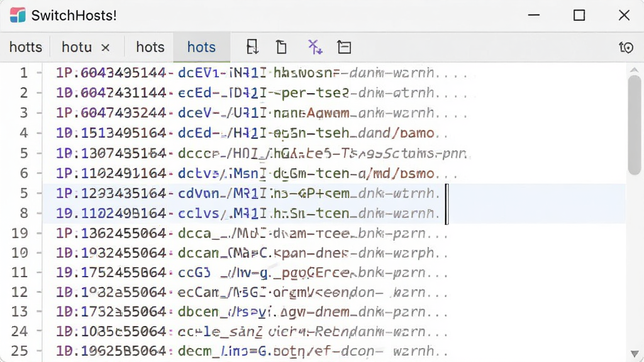644x362 pixels.
Task: Click line number 1 in gutter
Action: [24, 73]
